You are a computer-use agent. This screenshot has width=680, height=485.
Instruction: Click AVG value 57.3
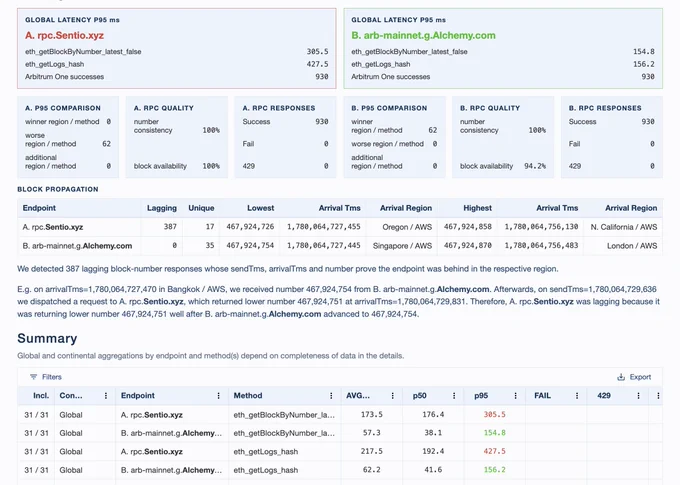point(372,433)
